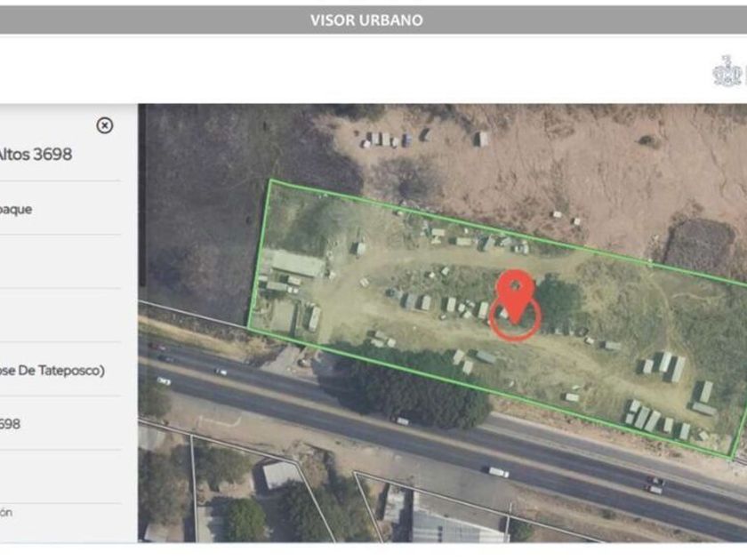Click the white truck on the highway
747x560 pixels.
(x=498, y=472)
